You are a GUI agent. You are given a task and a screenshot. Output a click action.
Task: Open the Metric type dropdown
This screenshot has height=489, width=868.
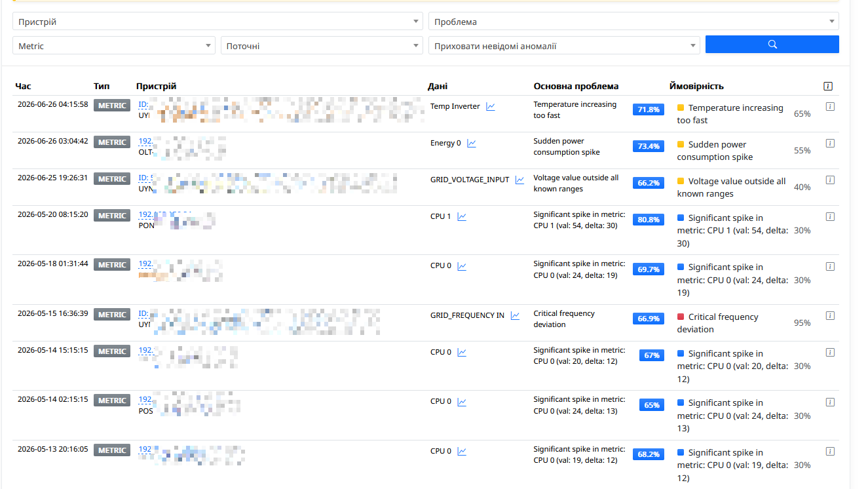114,46
